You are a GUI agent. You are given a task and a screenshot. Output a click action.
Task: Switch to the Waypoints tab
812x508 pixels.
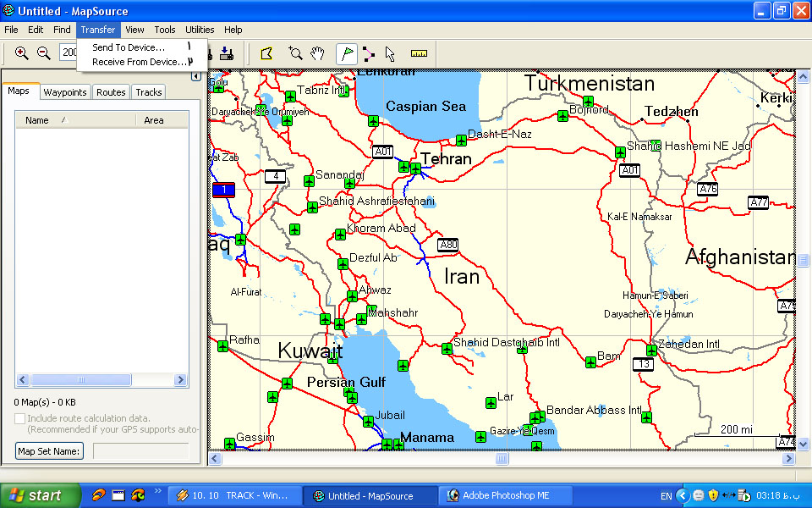tap(65, 92)
